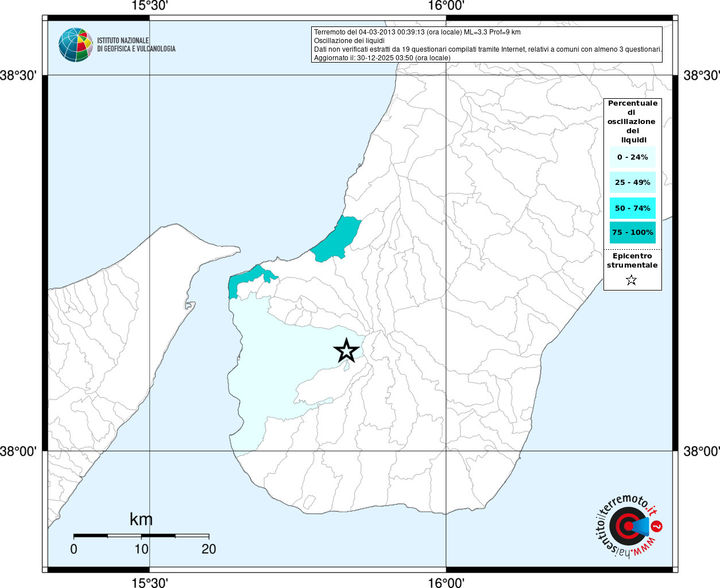This screenshot has height=588, width=720.
Task: Click the black and white scale bar
Action: coord(141,536)
